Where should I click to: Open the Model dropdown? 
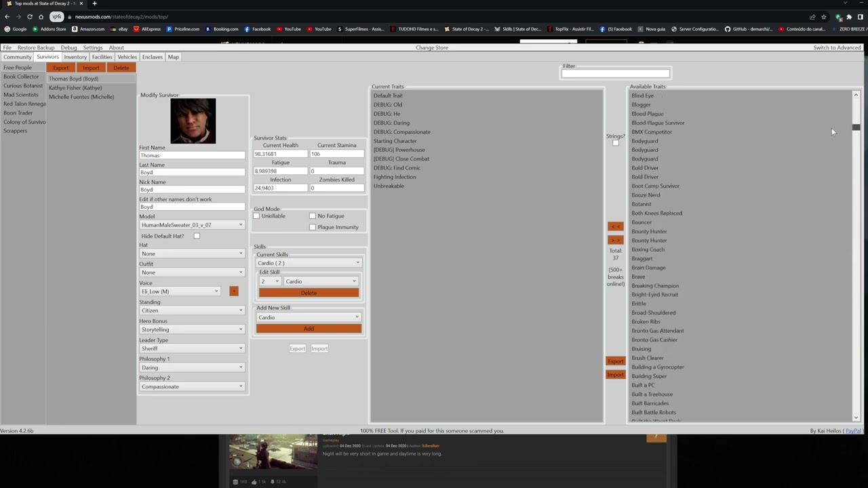coord(192,225)
